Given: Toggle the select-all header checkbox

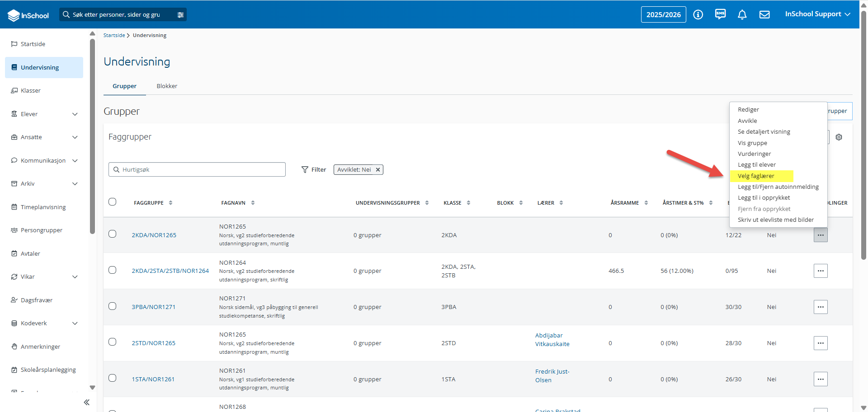Looking at the screenshot, I should pyautogui.click(x=113, y=201).
